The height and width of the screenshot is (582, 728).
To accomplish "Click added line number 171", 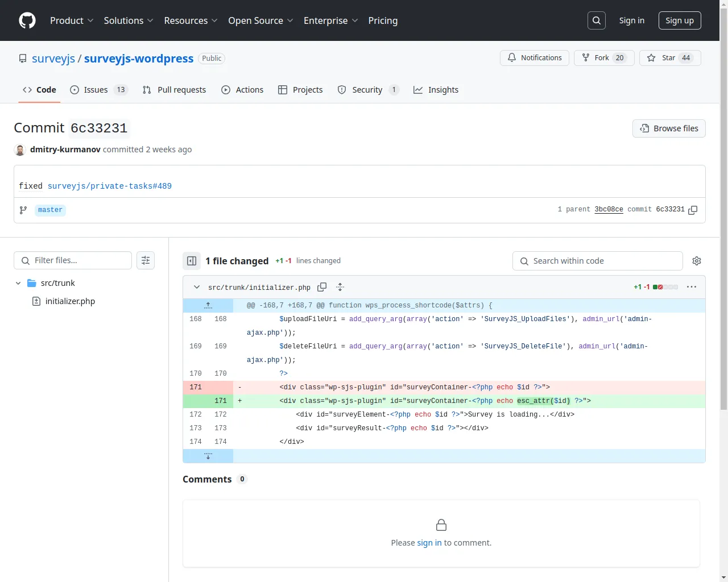I will [221, 401].
